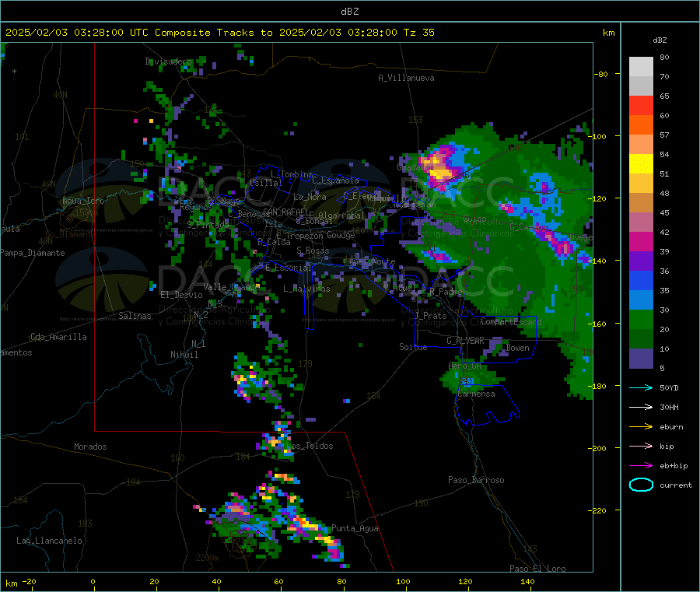Viewport: 700px width, 592px height.
Task: Select the 'Salinas' place label
Action: (x=135, y=316)
